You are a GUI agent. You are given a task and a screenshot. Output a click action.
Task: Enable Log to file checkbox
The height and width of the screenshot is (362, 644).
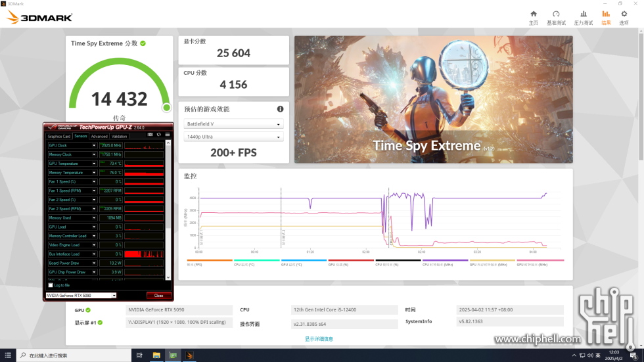51,285
